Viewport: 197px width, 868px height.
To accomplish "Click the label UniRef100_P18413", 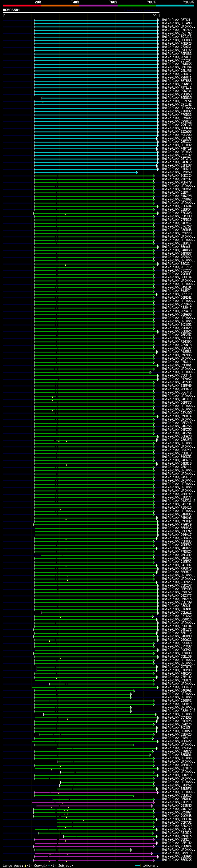I will coord(177,507).
